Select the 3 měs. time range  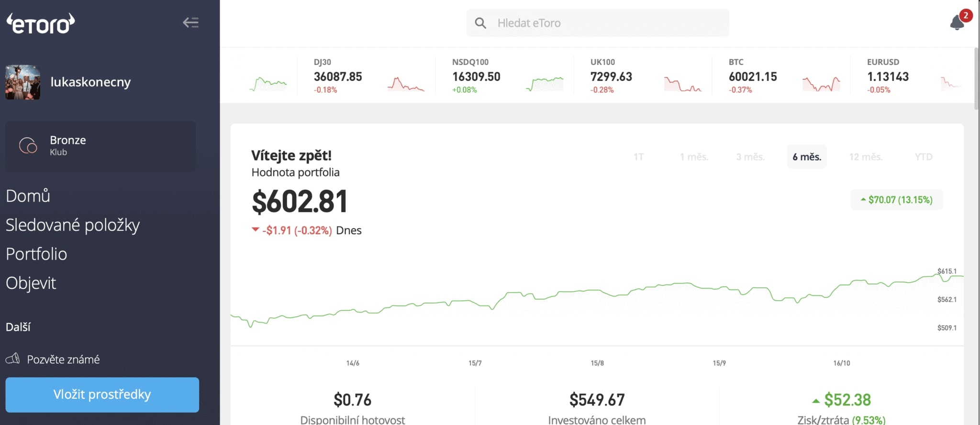point(750,157)
